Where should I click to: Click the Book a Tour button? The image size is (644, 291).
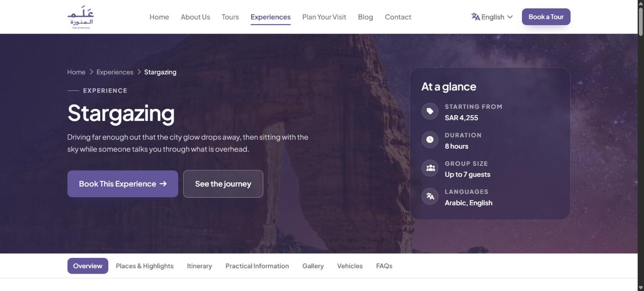point(546,17)
